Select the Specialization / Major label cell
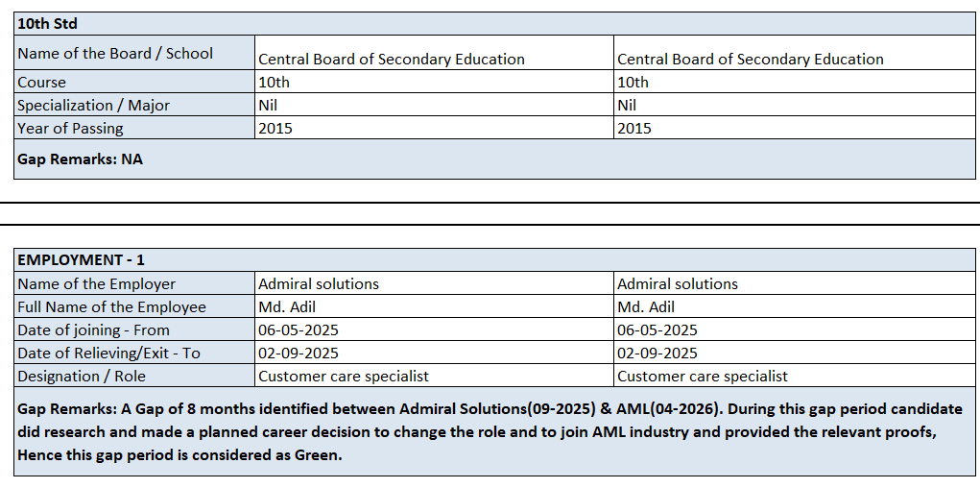 coord(134,105)
